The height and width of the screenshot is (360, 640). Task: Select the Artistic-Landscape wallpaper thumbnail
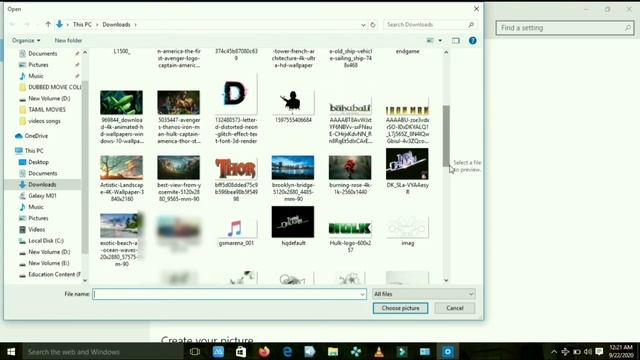(122, 167)
